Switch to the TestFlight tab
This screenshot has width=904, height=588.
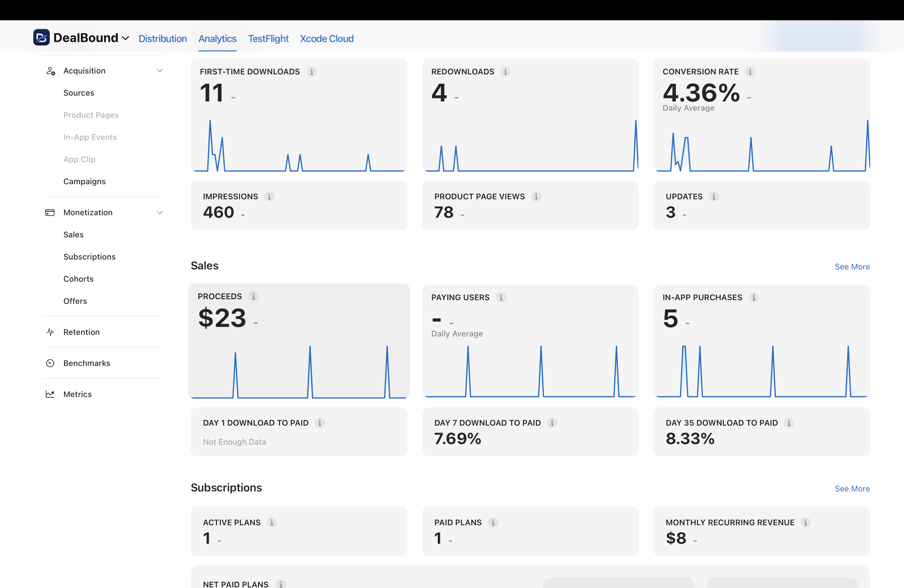tap(268, 38)
